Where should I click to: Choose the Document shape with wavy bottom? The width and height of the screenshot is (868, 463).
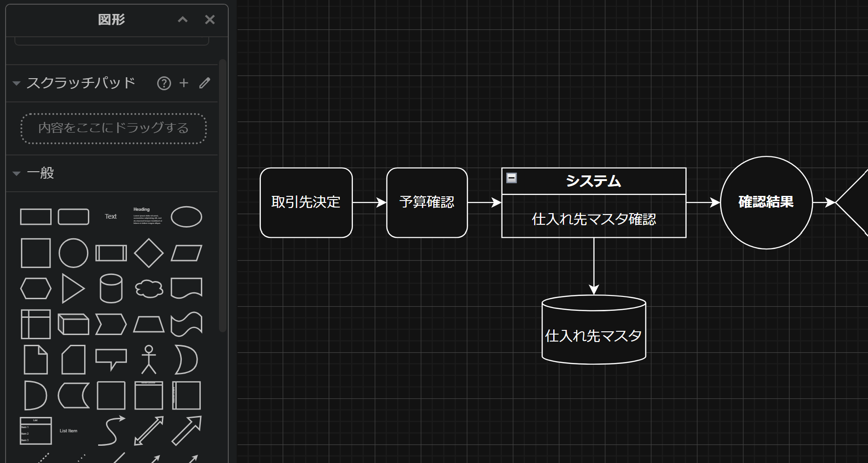tap(186, 289)
